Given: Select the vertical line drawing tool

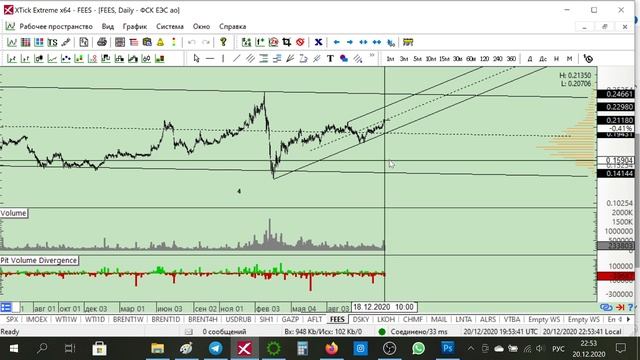Looking at the screenshot, I should coord(223,59).
